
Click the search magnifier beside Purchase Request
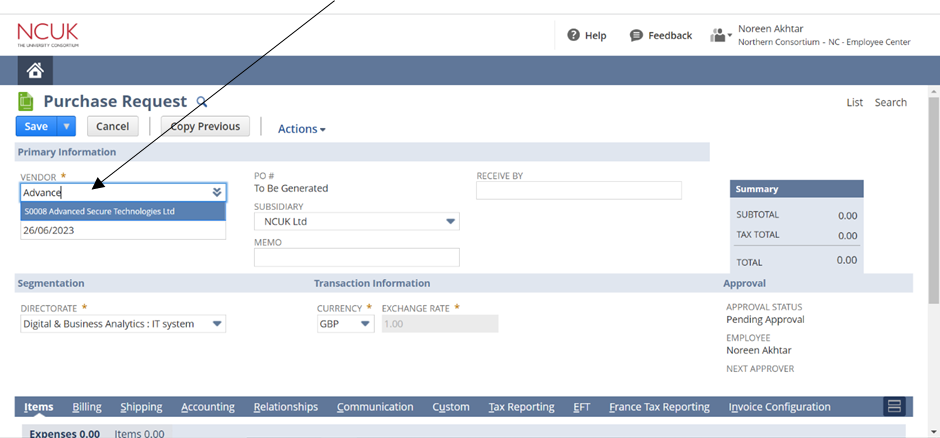click(201, 102)
